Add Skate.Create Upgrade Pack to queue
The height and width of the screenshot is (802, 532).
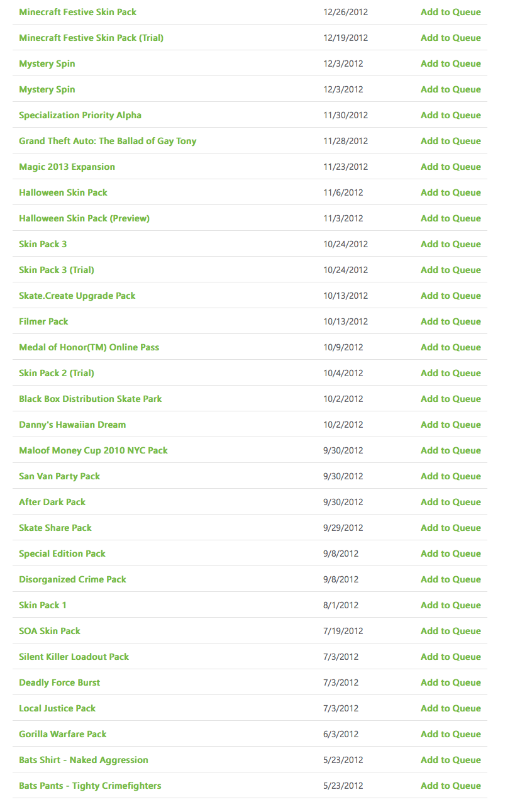[x=451, y=296]
